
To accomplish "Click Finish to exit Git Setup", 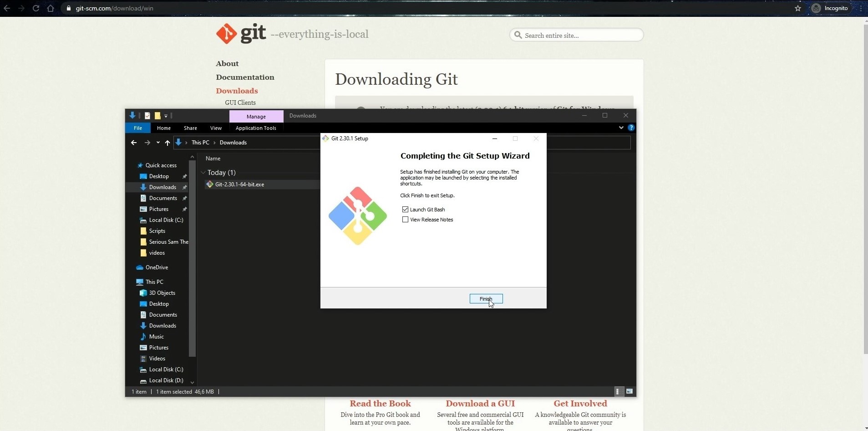I will (486, 299).
